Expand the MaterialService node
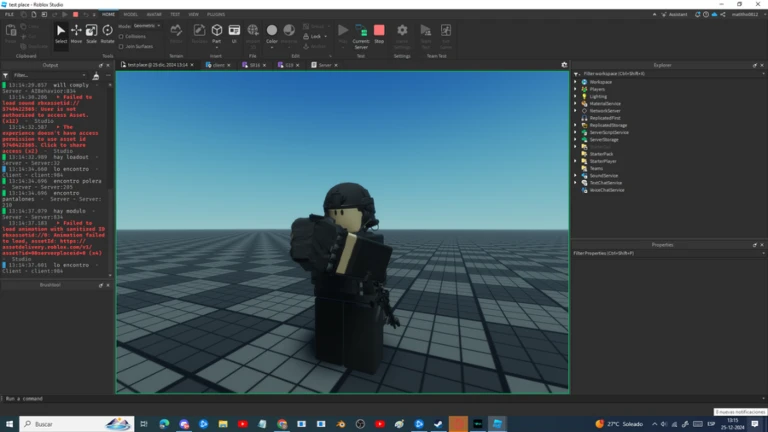 tap(576, 103)
